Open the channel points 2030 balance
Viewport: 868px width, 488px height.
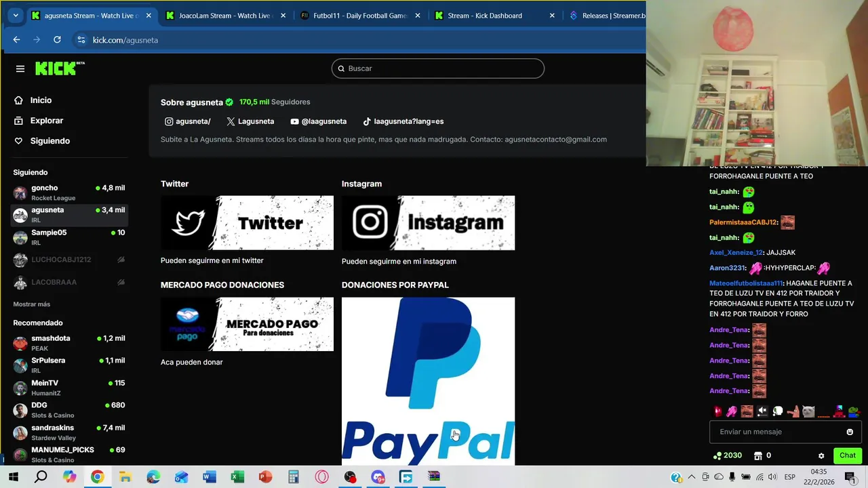(728, 455)
